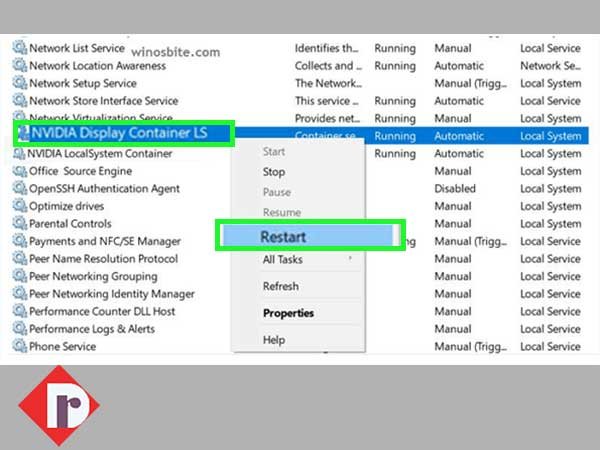This screenshot has width=600, height=450.
Task: Click gear icon of NVIDIA LocalSystem Container
Action: (19, 153)
